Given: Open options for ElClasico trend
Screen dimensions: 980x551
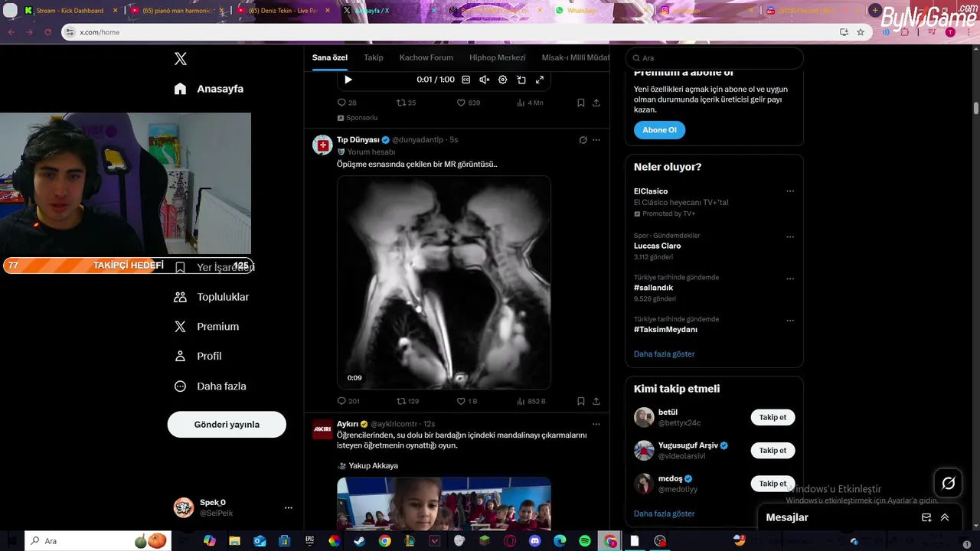Looking at the screenshot, I should [x=790, y=191].
